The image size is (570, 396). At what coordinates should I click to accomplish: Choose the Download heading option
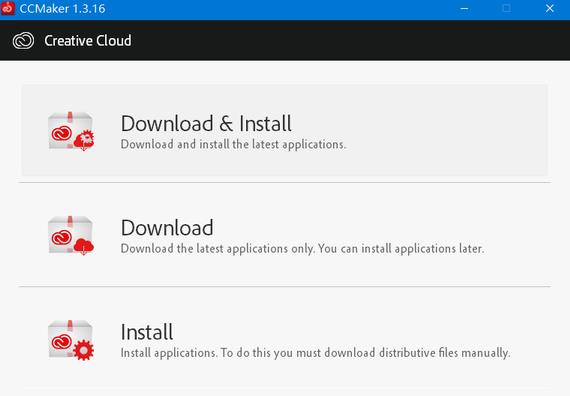tap(167, 228)
